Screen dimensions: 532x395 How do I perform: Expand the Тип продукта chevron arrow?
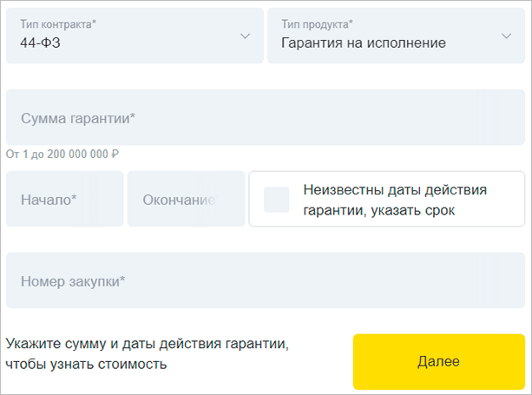[507, 36]
